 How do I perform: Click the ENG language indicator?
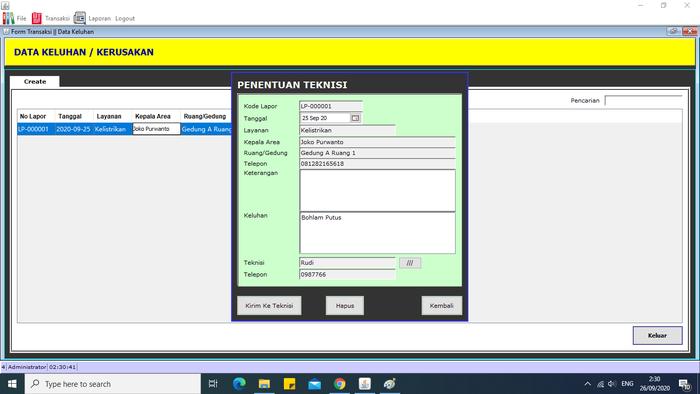pos(627,384)
